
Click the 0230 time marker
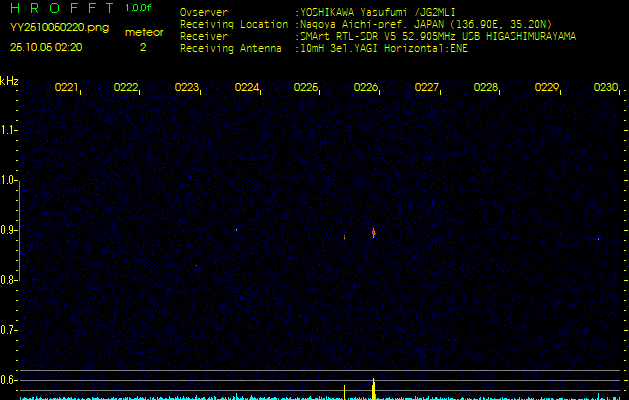click(x=606, y=88)
